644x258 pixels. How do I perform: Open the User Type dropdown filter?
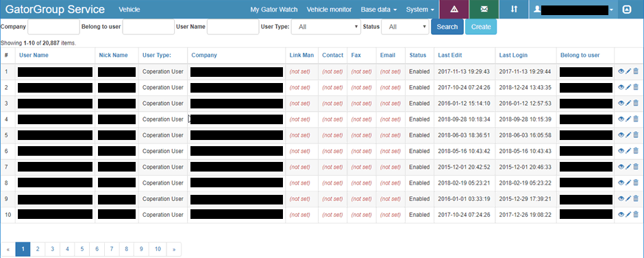[x=326, y=27]
